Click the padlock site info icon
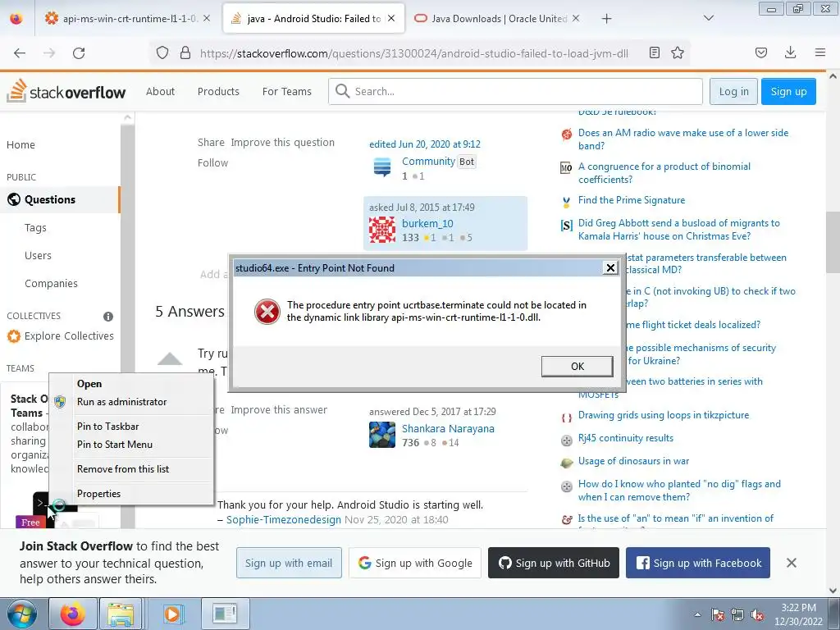 pos(185,52)
